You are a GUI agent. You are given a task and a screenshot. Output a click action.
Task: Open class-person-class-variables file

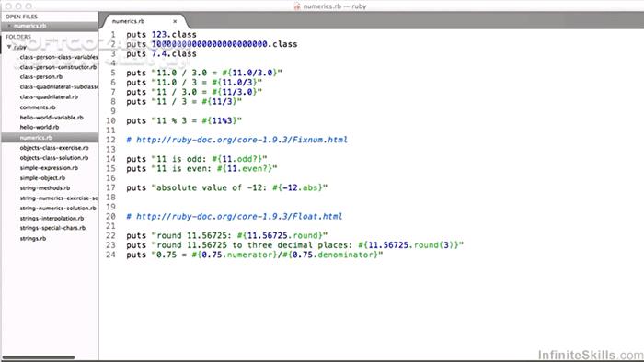pos(59,57)
